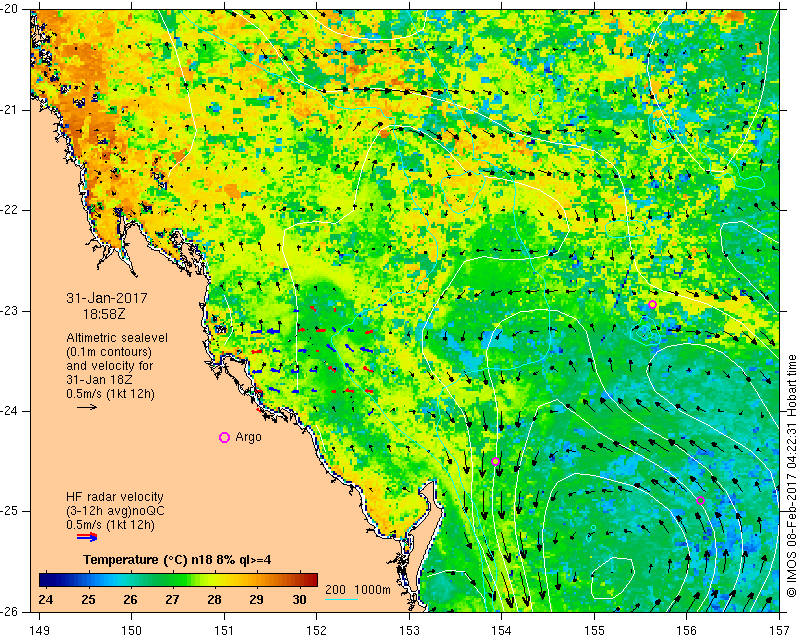Click the 'HF radar velocity' label
The width and height of the screenshot is (800, 640).
115,497
